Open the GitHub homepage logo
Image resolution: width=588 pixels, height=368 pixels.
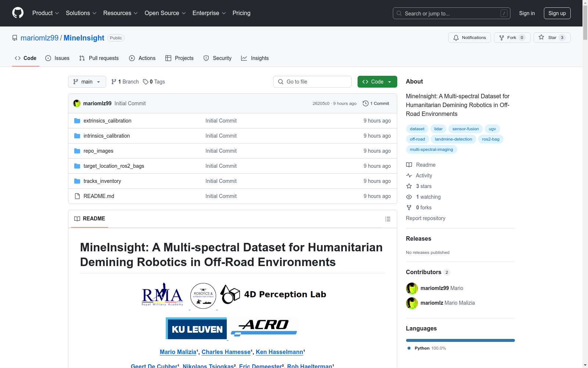(18, 13)
